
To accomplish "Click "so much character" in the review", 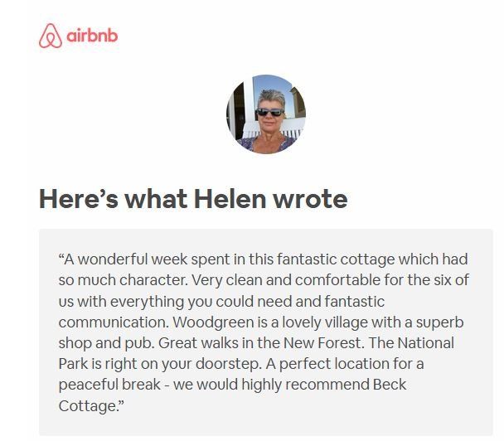I will (x=114, y=279).
